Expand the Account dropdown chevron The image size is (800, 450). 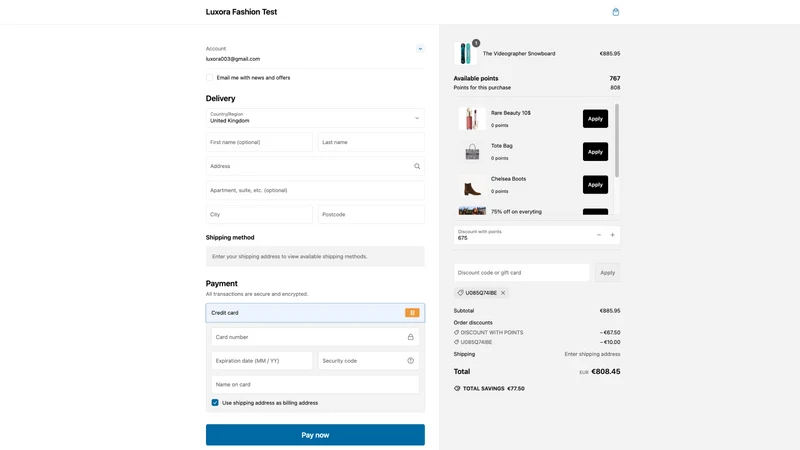point(420,49)
